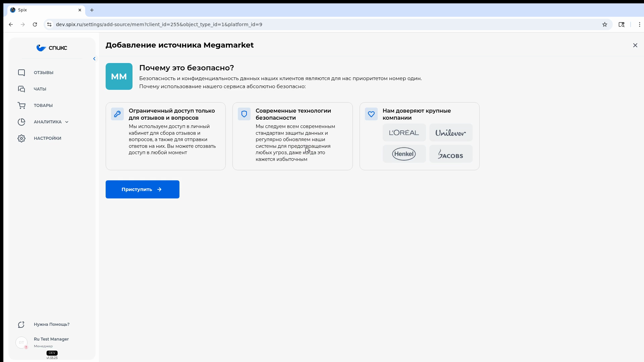This screenshot has height=362, width=644.
Task: Click the Unilever logo
Action: [451, 133]
